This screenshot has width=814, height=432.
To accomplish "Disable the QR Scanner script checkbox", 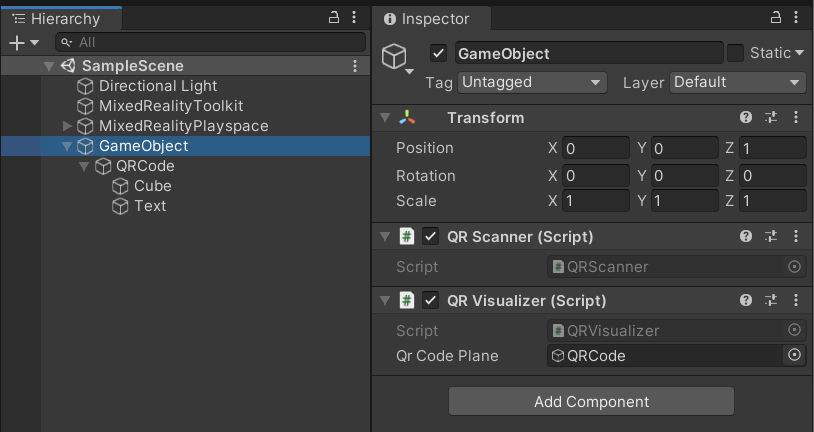I will click(x=430, y=236).
